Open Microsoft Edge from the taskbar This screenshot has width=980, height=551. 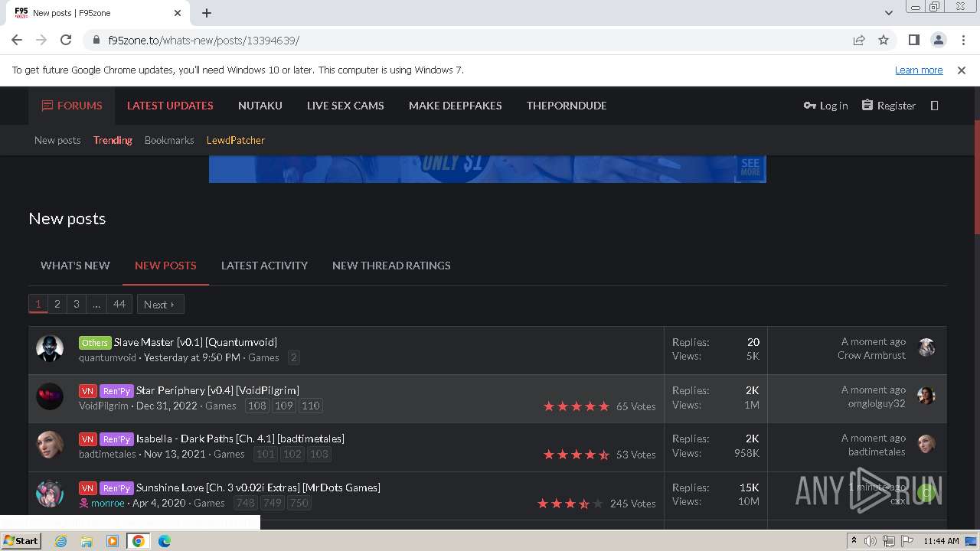(165, 541)
